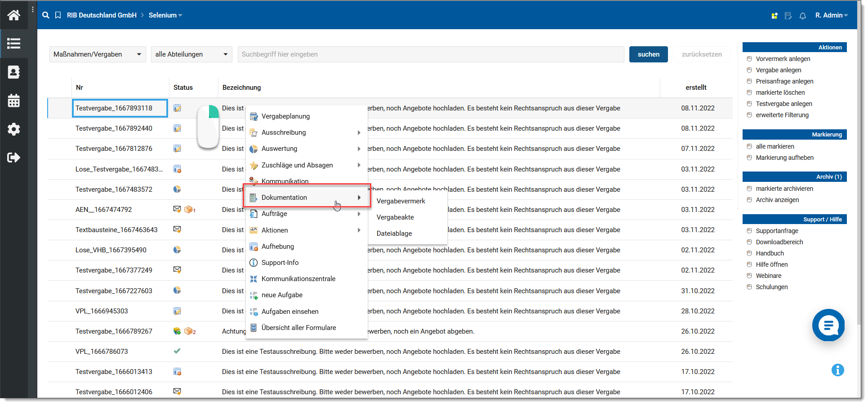Click Handbuch link
868x405 pixels.
point(770,253)
